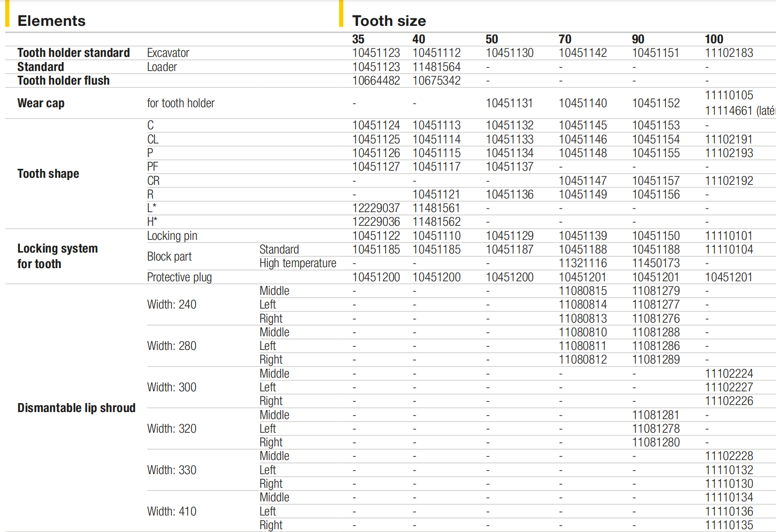Click the Width: 410 Right part number 11110135
The width and height of the screenshot is (776, 532).
pos(728,525)
